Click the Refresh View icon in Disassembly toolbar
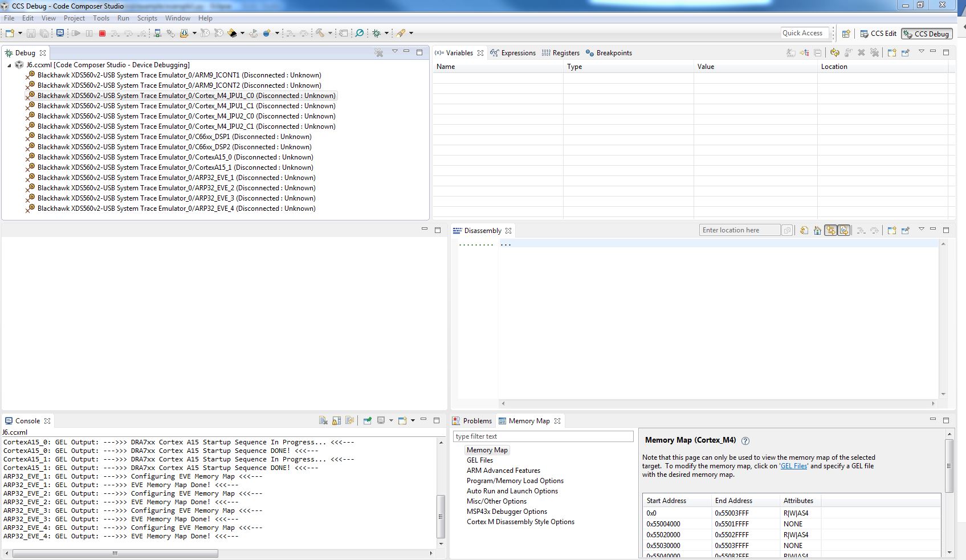 804,230
